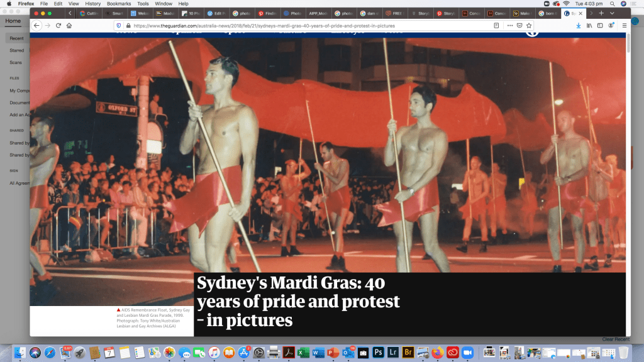Click the back navigation arrow
Image resolution: width=644 pixels, height=362 pixels.
coord(36,25)
